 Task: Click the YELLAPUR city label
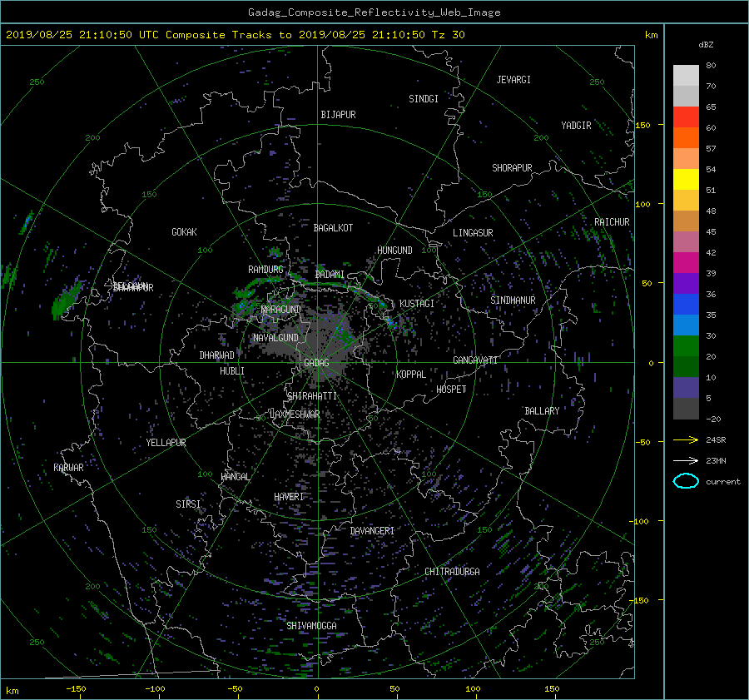tap(166, 443)
